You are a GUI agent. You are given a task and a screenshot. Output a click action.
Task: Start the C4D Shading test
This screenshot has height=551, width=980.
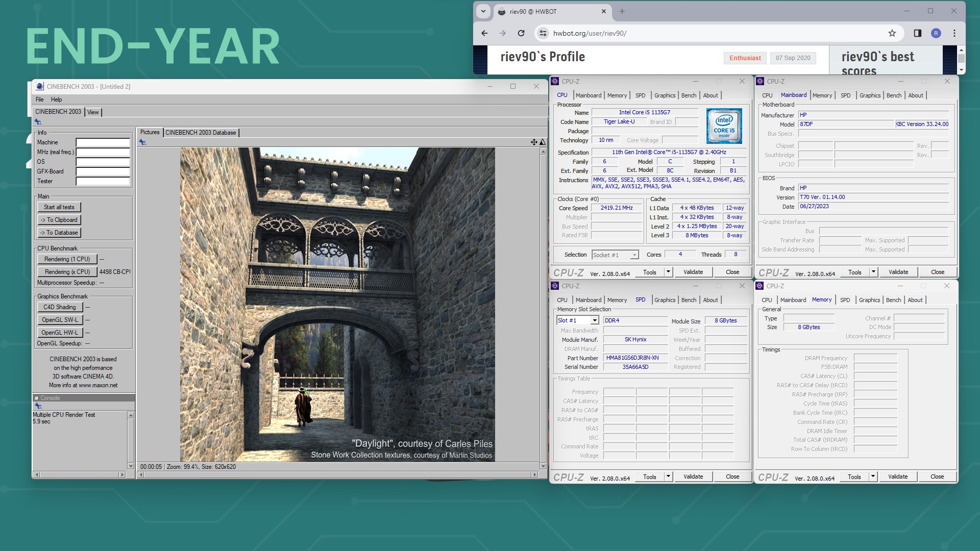click(60, 307)
